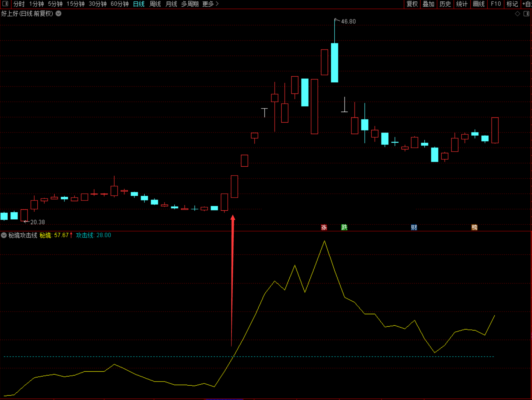The image size is (532, 400).
Task: Click the 叠加 overlay button
Action: [x=429, y=4]
